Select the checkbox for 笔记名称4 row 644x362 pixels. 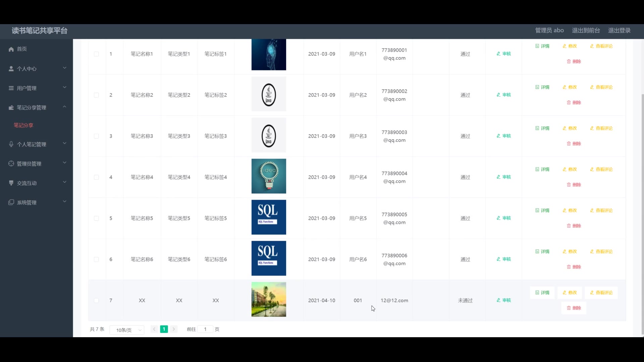96,177
